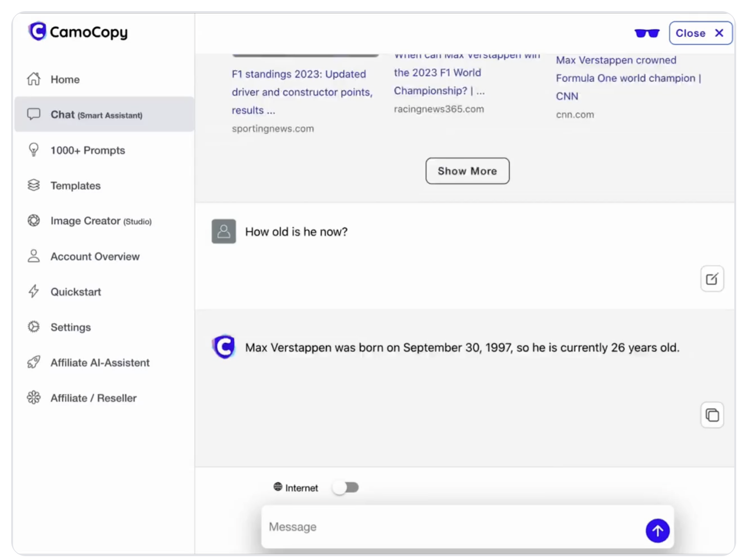
Task: Click the rocket Affiliate AI-Assistent icon
Action: click(x=33, y=362)
